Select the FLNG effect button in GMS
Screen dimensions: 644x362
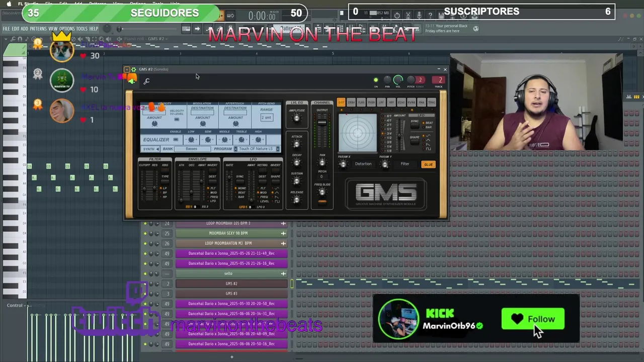pos(361,103)
